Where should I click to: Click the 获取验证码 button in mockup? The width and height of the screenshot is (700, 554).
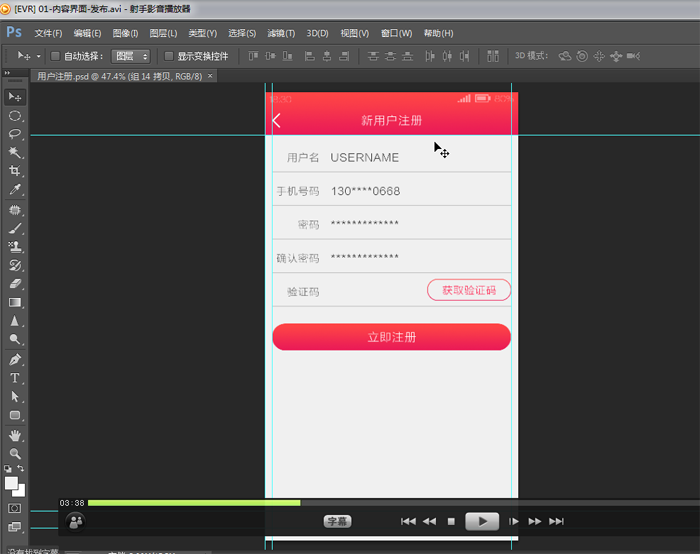click(469, 290)
